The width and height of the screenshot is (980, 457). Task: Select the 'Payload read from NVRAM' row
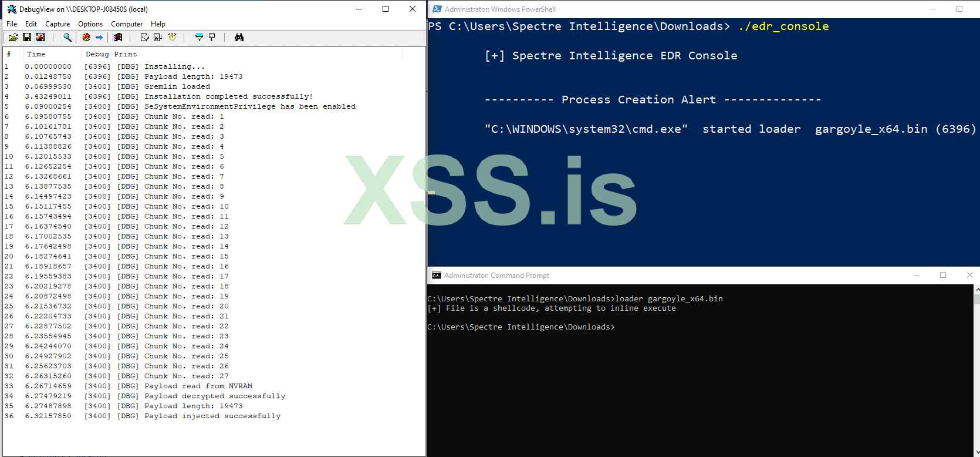click(x=214, y=387)
